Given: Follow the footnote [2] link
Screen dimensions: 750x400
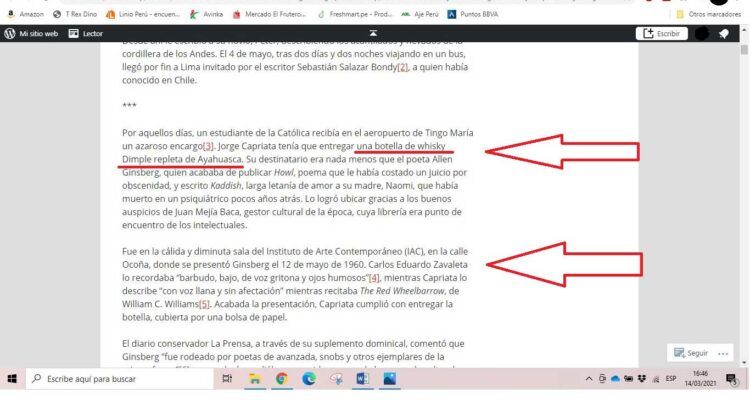Looking at the screenshot, I should pos(403,67).
